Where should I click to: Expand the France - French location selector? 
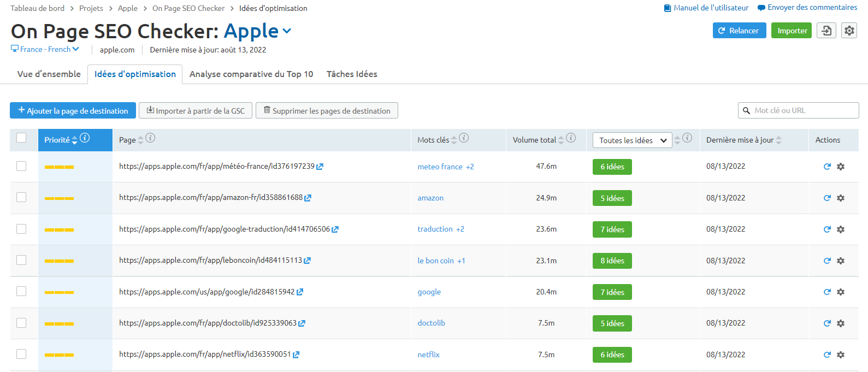click(45, 49)
